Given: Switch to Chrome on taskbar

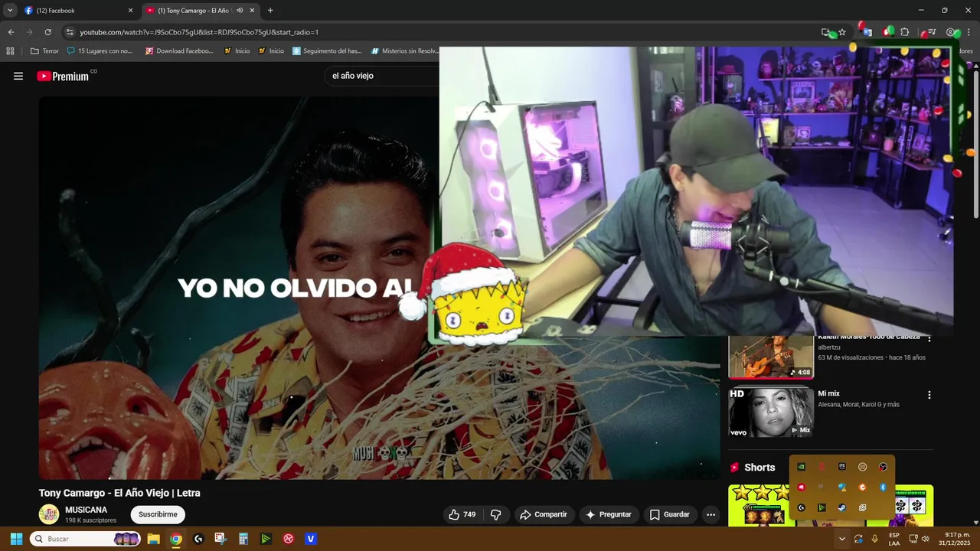Looking at the screenshot, I should tap(175, 539).
